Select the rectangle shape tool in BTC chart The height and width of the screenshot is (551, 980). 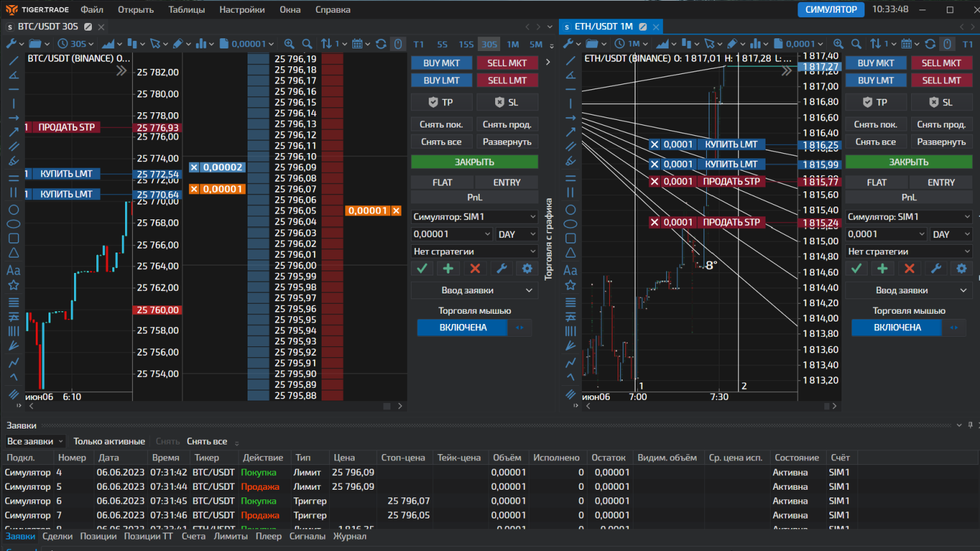(13, 239)
